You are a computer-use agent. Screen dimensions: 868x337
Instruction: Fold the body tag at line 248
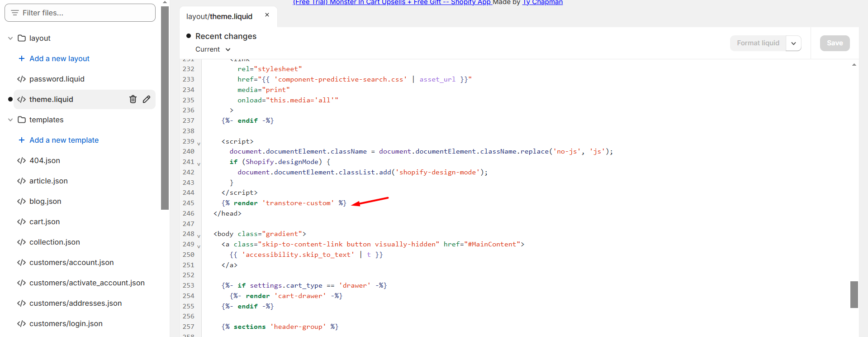[x=199, y=236]
